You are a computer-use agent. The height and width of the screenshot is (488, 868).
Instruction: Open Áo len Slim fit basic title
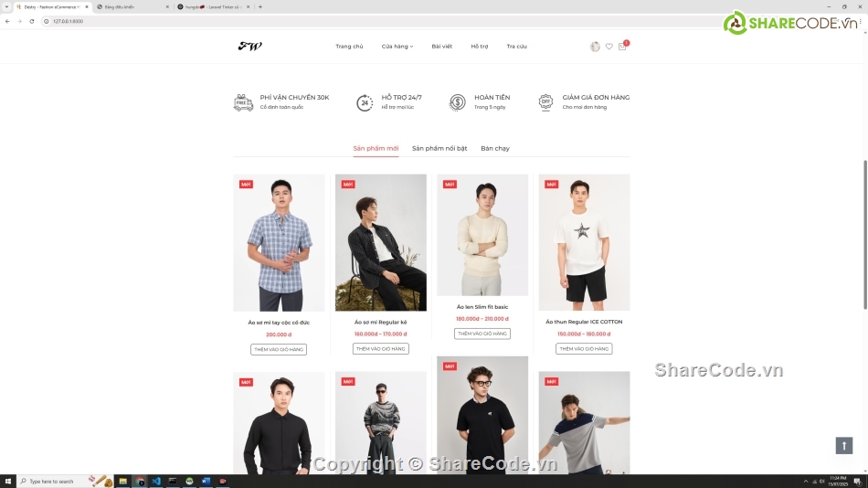point(482,307)
